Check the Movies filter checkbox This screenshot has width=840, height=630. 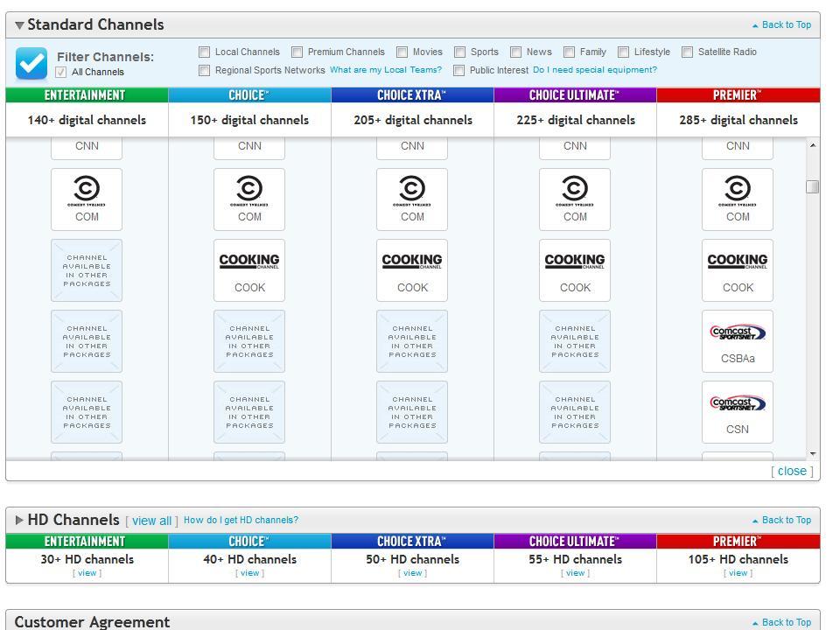tap(402, 52)
